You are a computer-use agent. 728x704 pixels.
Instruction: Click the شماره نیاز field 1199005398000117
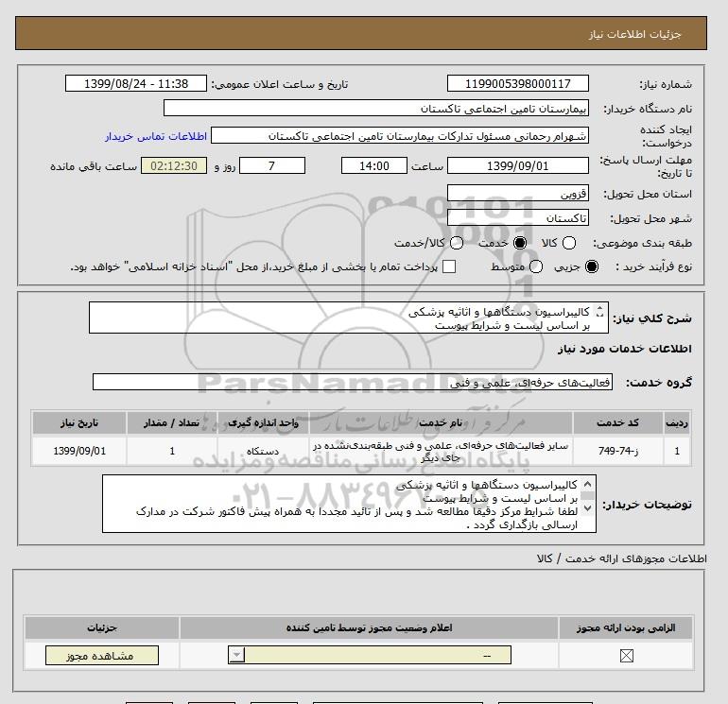tap(518, 83)
